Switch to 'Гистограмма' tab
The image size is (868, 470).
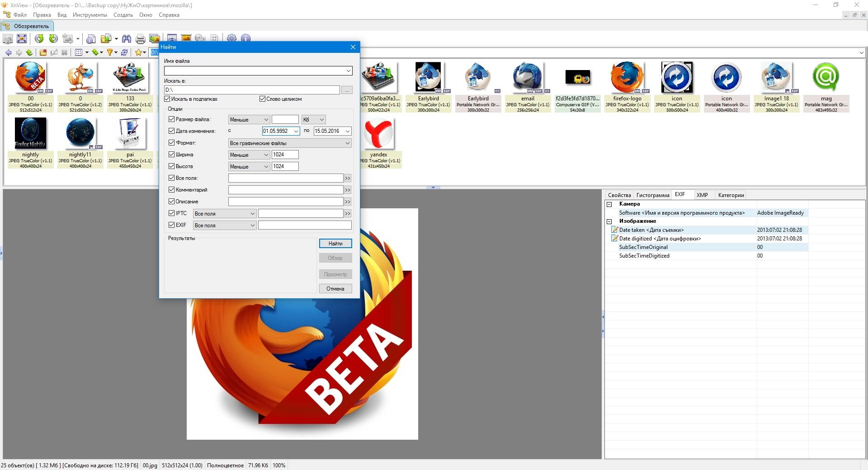click(652, 195)
